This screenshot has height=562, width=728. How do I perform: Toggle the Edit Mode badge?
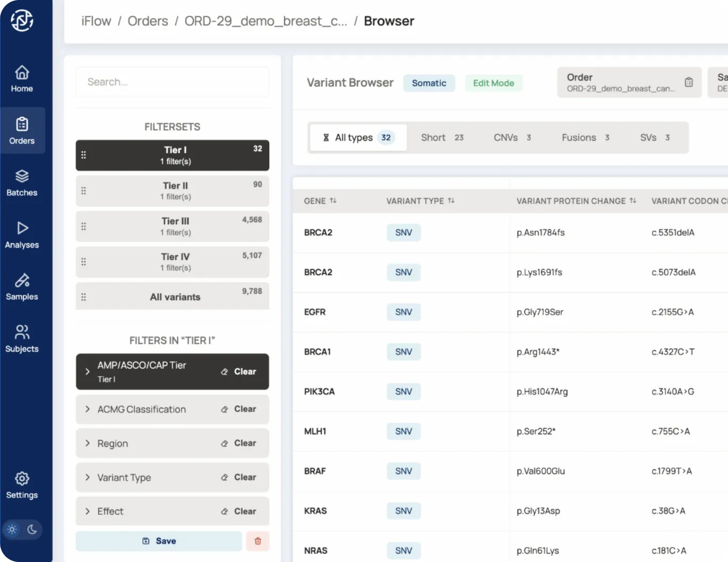click(x=493, y=83)
